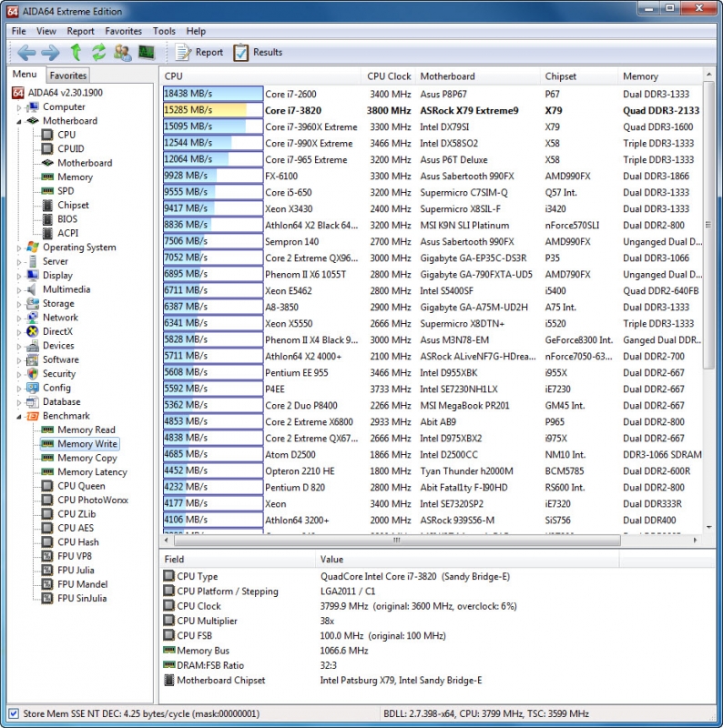Sort by the CPU Clock column header
Screen dimensions: 723x728
(389, 76)
